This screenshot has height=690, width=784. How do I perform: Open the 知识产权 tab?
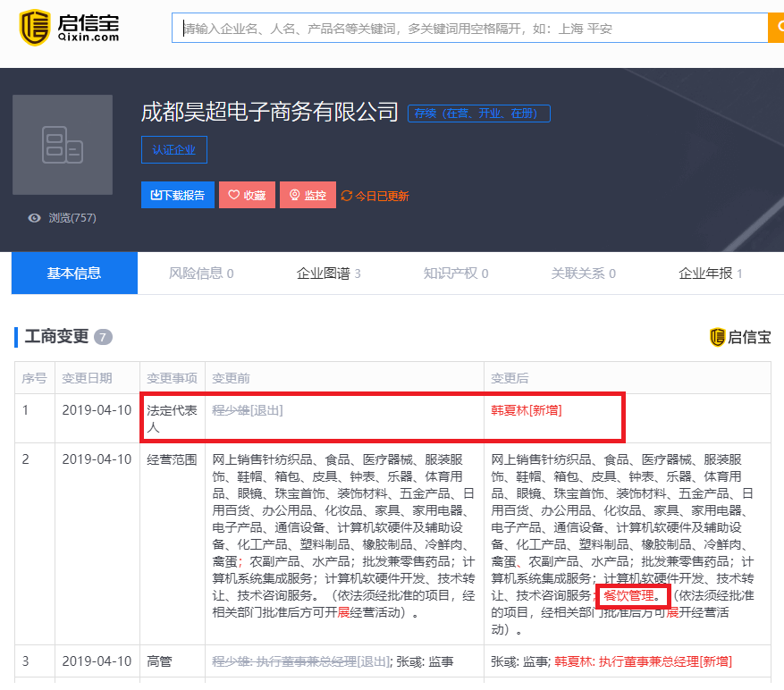click(456, 273)
